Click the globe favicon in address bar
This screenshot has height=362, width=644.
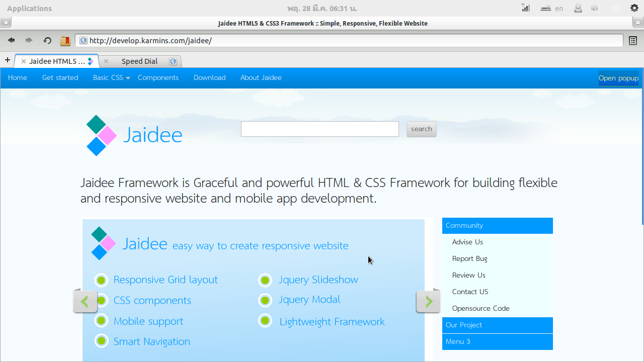click(83, 40)
